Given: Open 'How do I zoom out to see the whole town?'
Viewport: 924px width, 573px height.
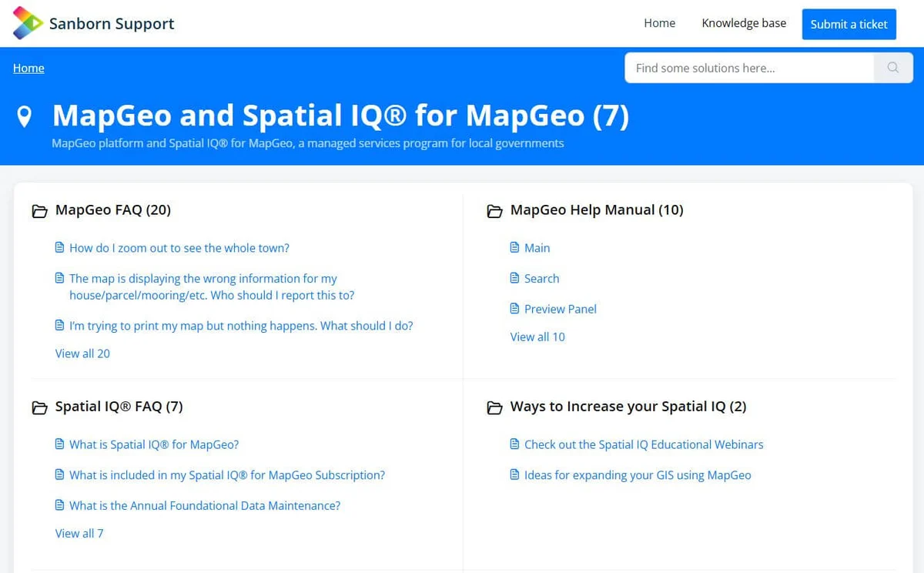Looking at the screenshot, I should tap(179, 248).
